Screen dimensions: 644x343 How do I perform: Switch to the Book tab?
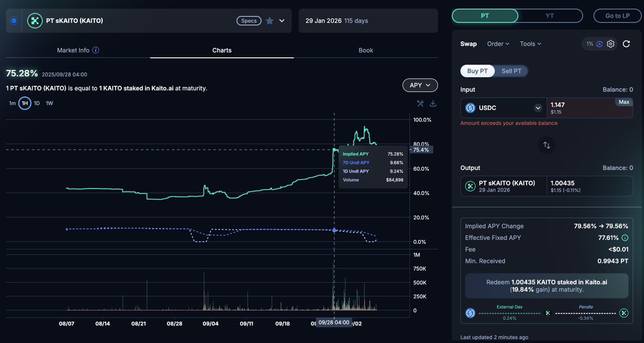365,50
